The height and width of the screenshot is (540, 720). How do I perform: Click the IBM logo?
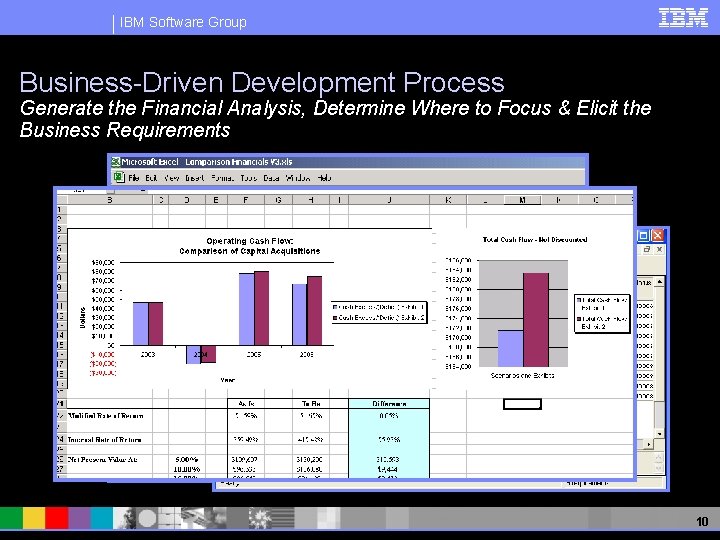point(683,17)
